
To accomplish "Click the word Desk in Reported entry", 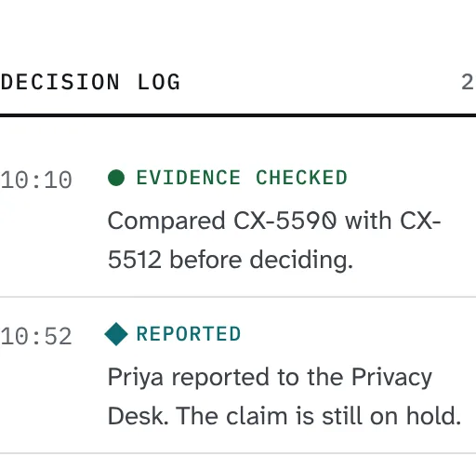I will 138,416.
